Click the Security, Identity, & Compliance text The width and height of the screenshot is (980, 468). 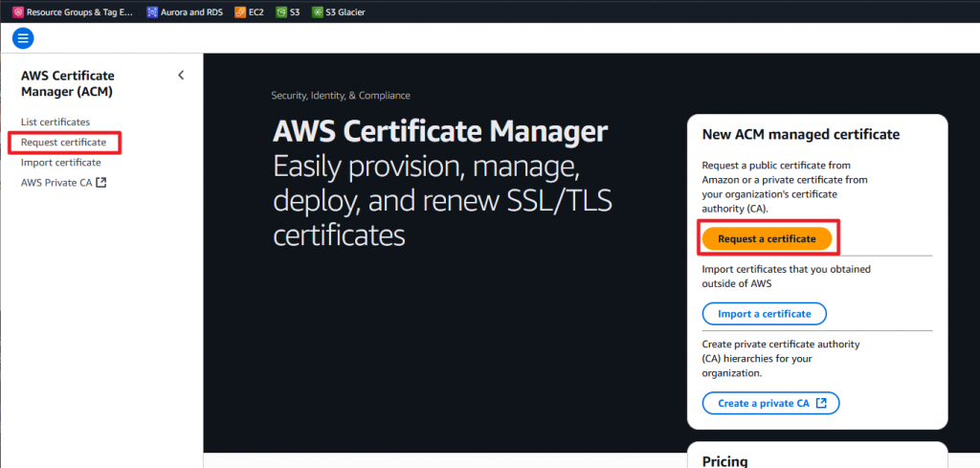(341, 96)
